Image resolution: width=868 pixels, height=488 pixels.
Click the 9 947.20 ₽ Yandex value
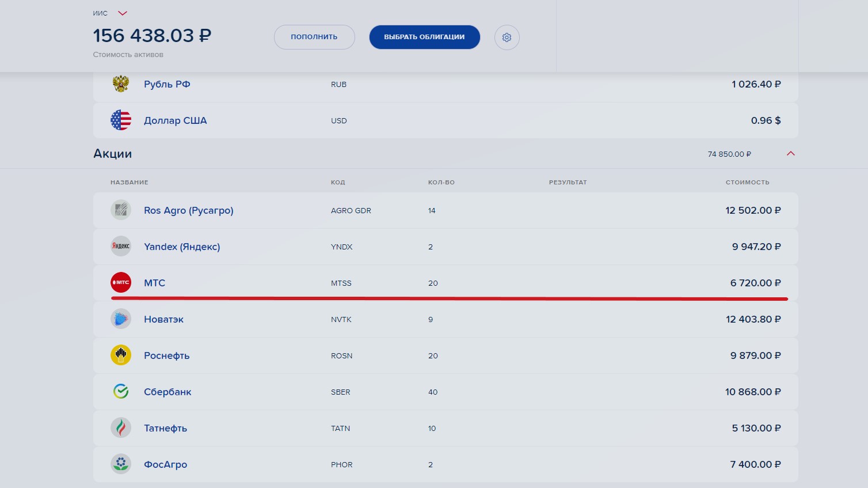pos(756,247)
